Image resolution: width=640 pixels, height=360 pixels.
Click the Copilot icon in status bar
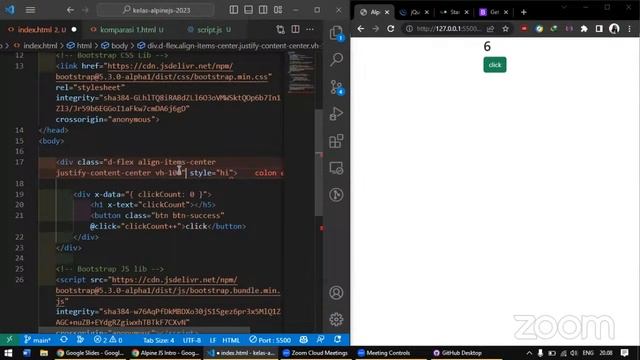point(303,340)
